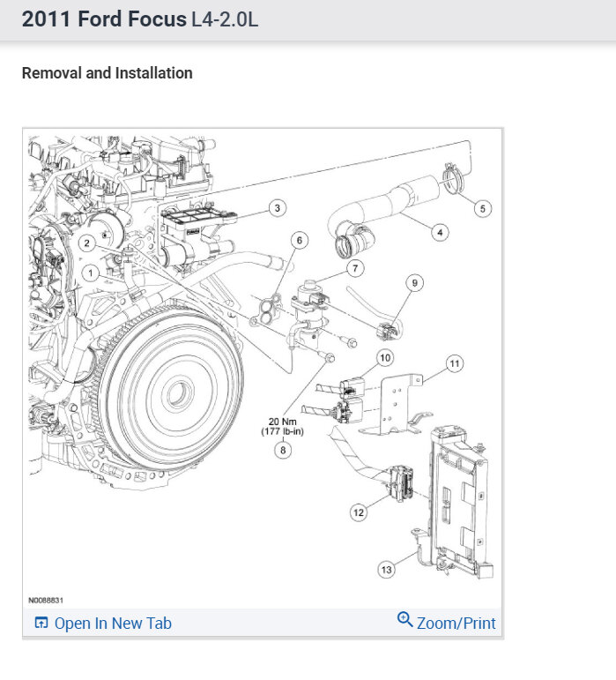
Task: Click callout number 13 in the diagram
Action: pyautogui.click(x=386, y=570)
